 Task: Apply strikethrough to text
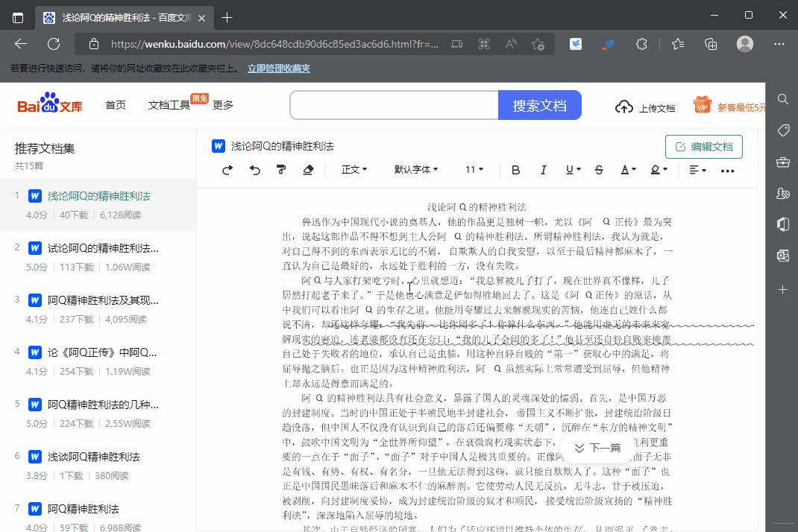point(599,170)
